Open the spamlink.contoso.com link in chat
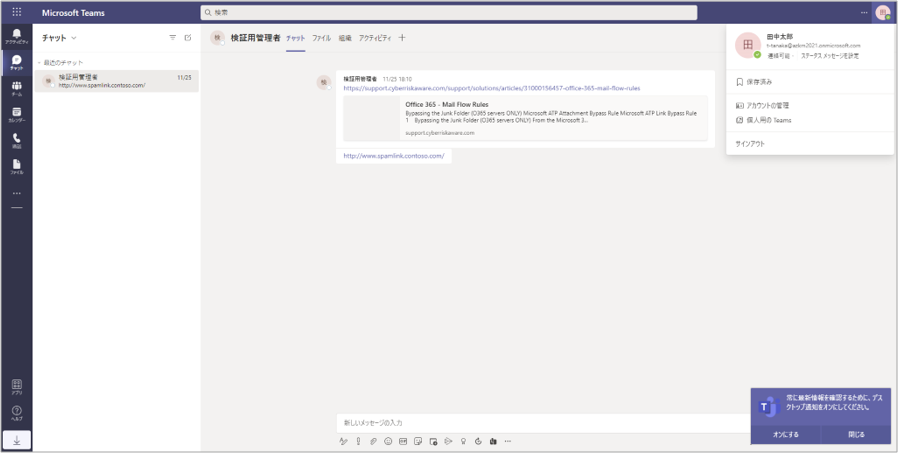This screenshot has width=898, height=453. (x=393, y=156)
